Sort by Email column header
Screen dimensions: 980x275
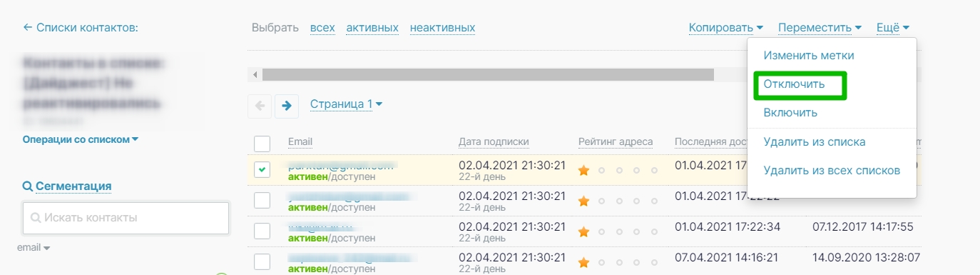pos(300,141)
